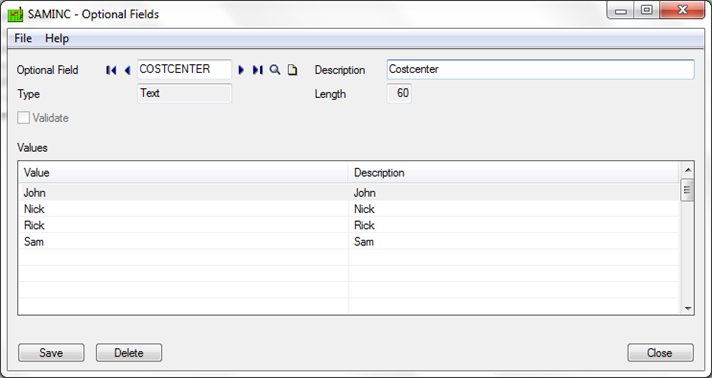Open the Help menu

pos(57,38)
